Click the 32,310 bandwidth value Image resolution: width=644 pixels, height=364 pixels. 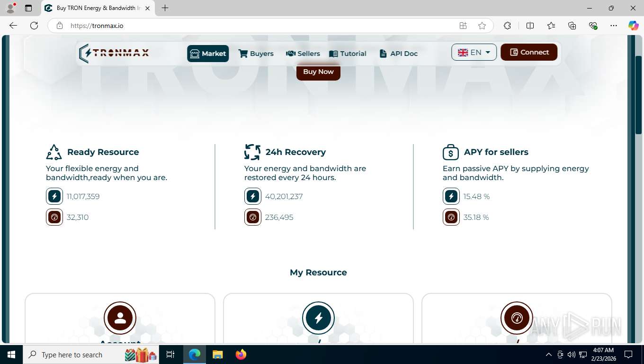pyautogui.click(x=78, y=217)
